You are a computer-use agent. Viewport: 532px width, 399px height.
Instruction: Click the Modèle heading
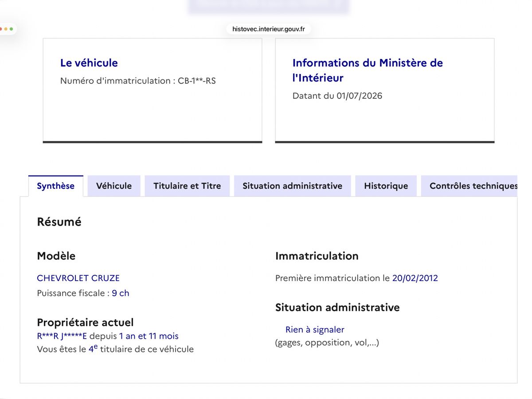tap(56, 256)
